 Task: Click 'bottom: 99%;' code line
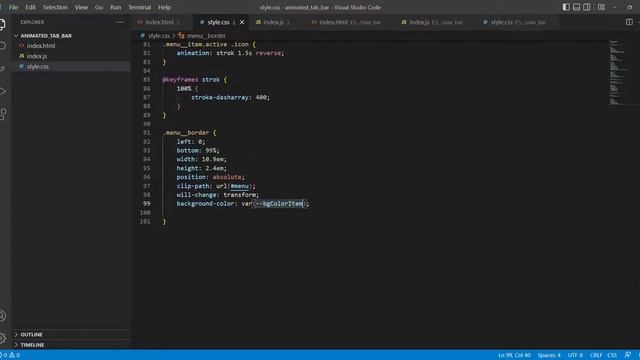click(x=198, y=150)
